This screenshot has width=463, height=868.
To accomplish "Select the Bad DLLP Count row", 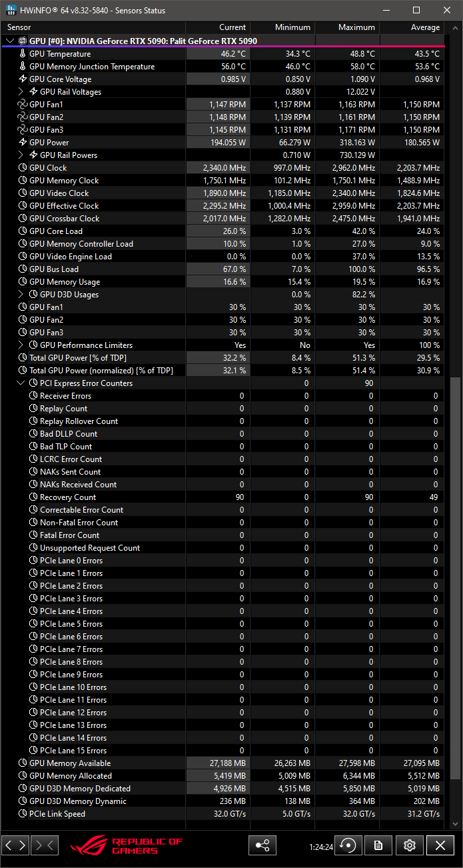I will point(223,434).
